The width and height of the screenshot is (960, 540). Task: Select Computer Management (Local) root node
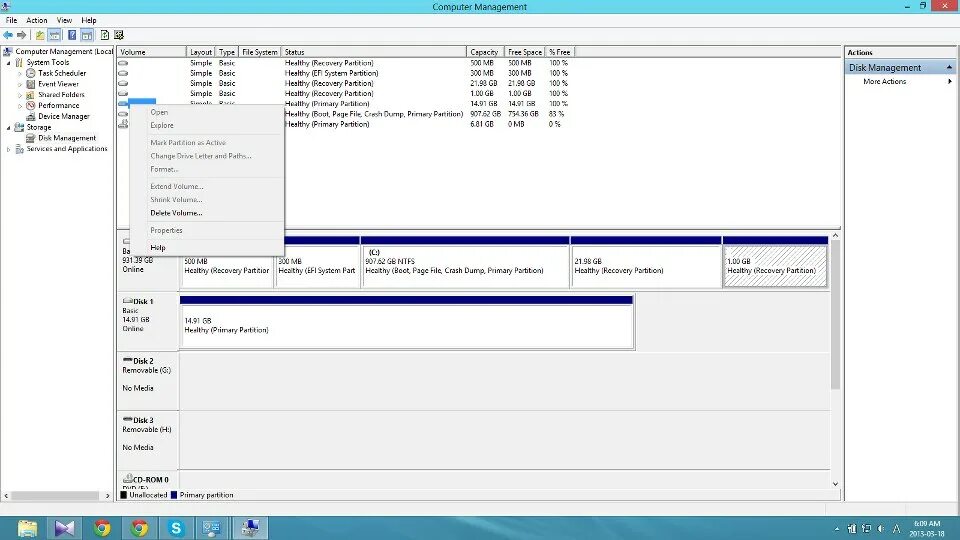pyautogui.click(x=64, y=51)
